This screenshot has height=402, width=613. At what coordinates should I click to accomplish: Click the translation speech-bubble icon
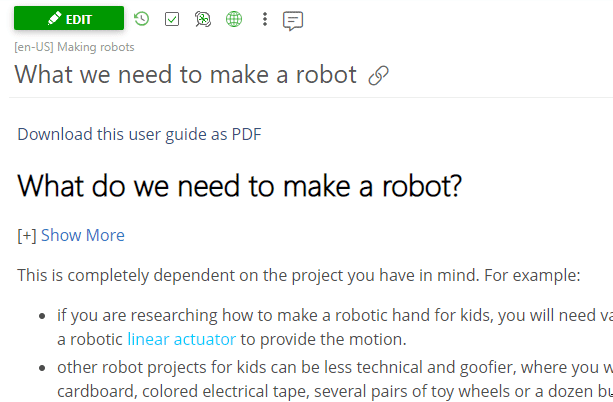203,19
